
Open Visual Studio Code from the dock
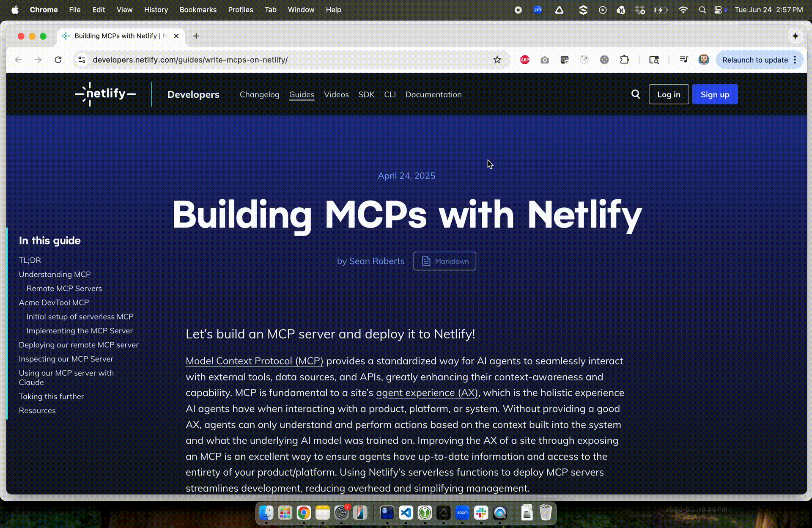click(406, 513)
